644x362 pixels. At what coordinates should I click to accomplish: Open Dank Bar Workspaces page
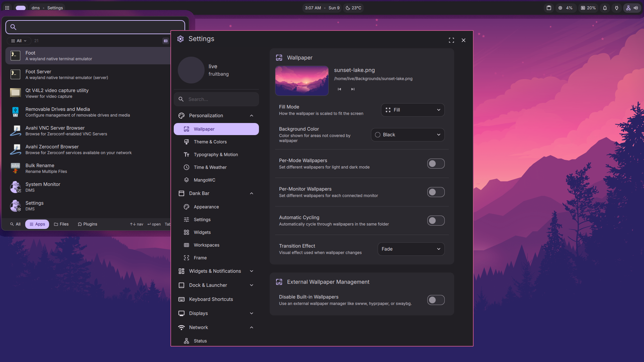[216, 245]
